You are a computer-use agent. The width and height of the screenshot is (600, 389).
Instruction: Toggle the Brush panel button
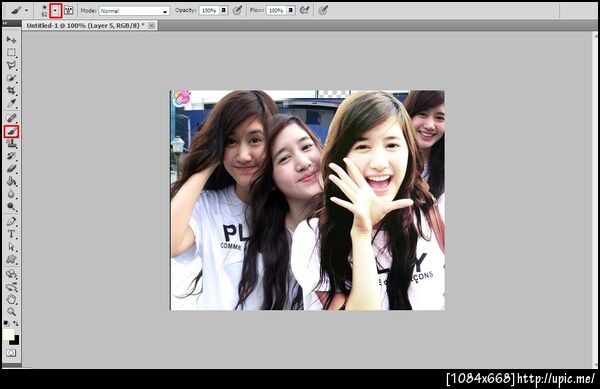[68, 10]
